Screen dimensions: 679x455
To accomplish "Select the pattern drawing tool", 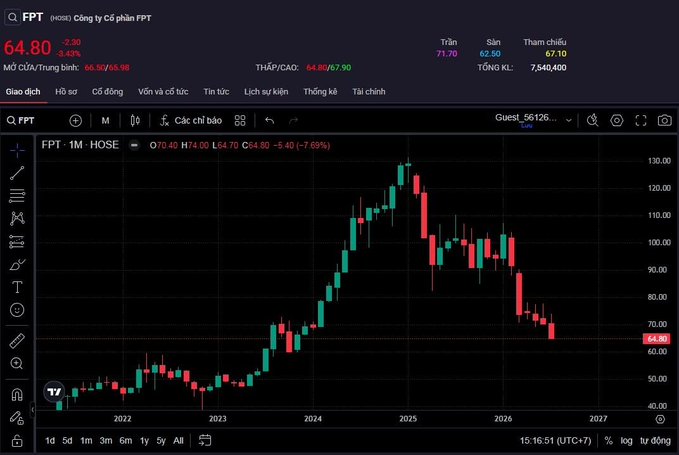I will click(17, 219).
